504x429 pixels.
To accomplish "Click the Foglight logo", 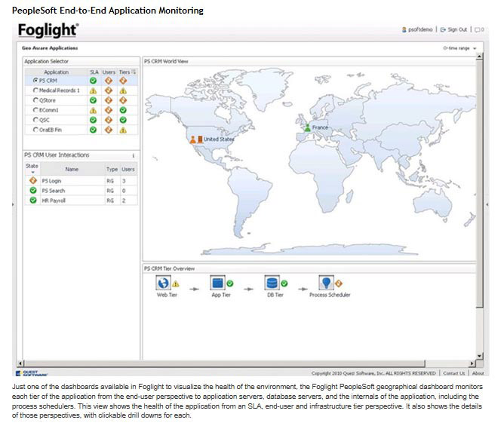I will pyautogui.click(x=48, y=30).
